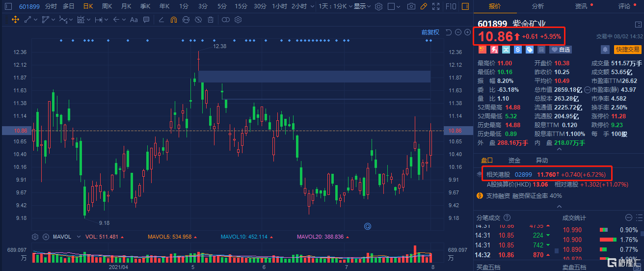Image resolution: width=644 pixels, height=271 pixels.
Task: Click the 前复权 adjustment mode label
Action: 430,32
